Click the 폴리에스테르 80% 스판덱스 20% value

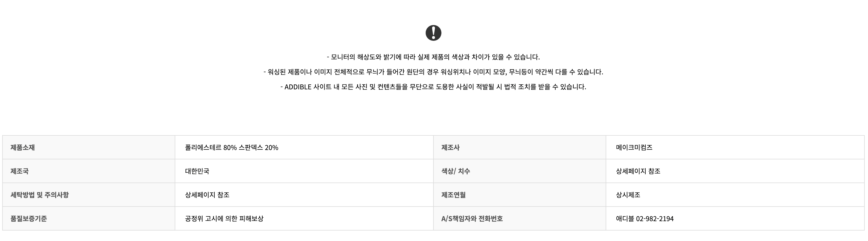pyautogui.click(x=231, y=147)
